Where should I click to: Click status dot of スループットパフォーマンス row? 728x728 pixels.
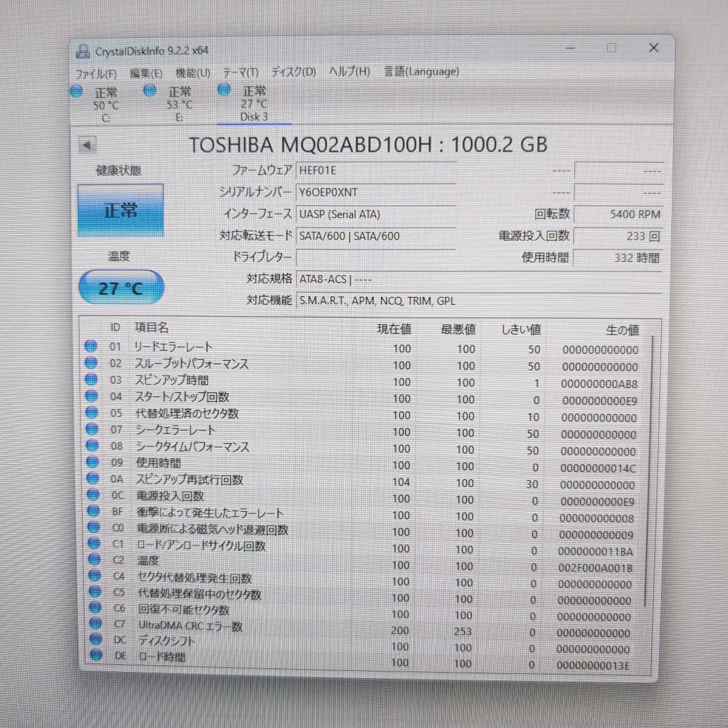[91, 363]
